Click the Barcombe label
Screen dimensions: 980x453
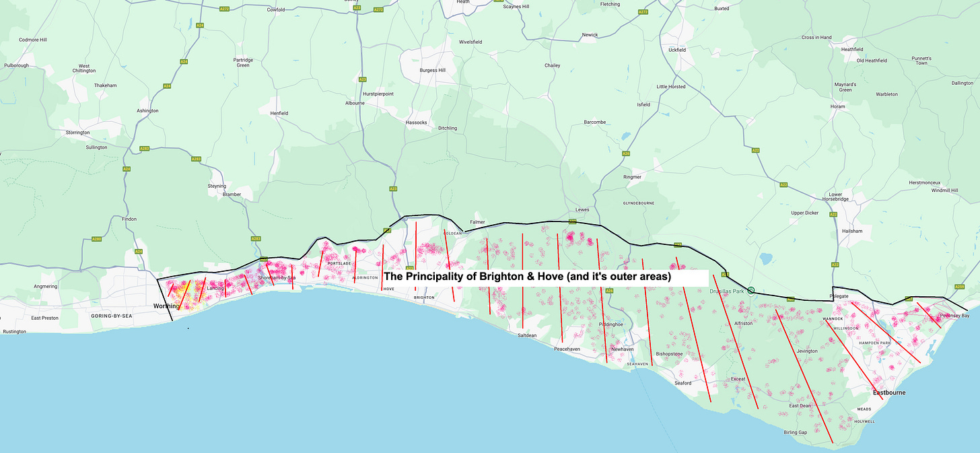(x=595, y=122)
